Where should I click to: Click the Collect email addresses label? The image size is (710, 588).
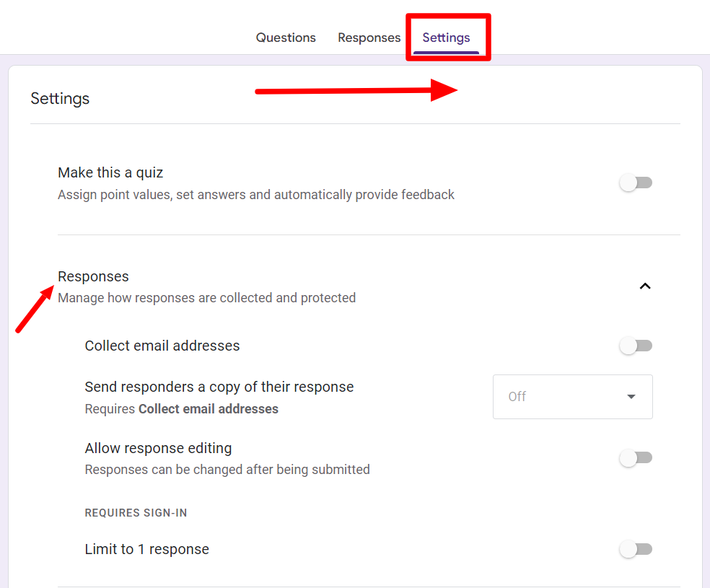[x=162, y=346]
